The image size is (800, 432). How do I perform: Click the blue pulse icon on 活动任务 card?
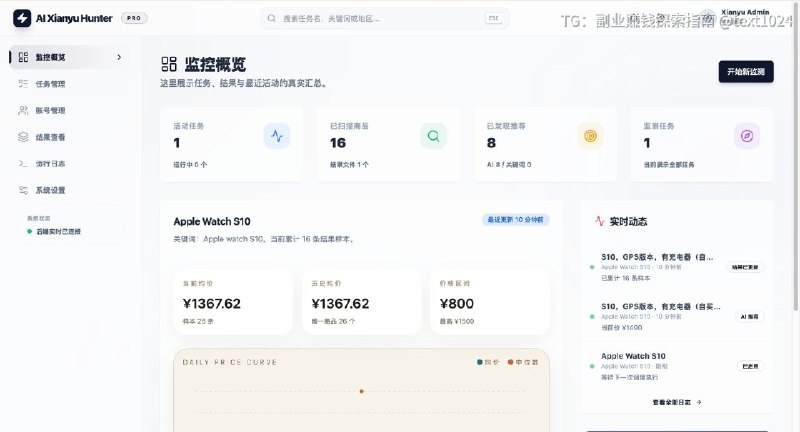[277, 136]
